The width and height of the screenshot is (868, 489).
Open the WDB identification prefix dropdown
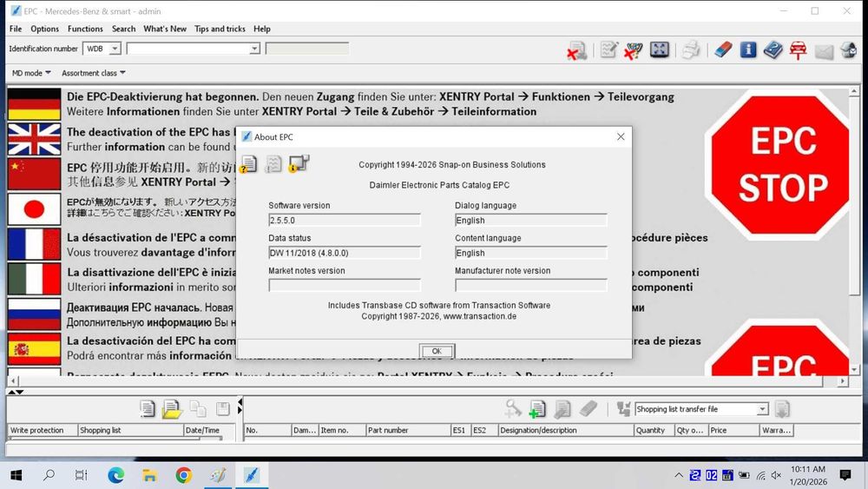[115, 49]
